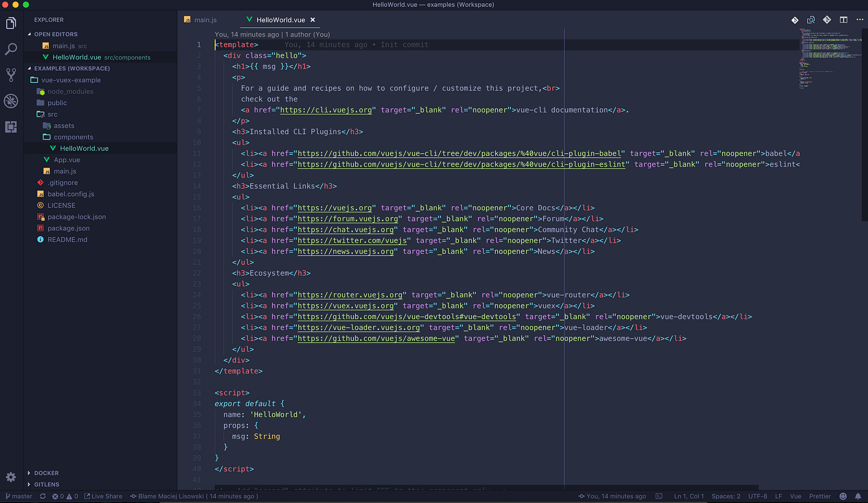Open the Source Control view

pos(11,75)
